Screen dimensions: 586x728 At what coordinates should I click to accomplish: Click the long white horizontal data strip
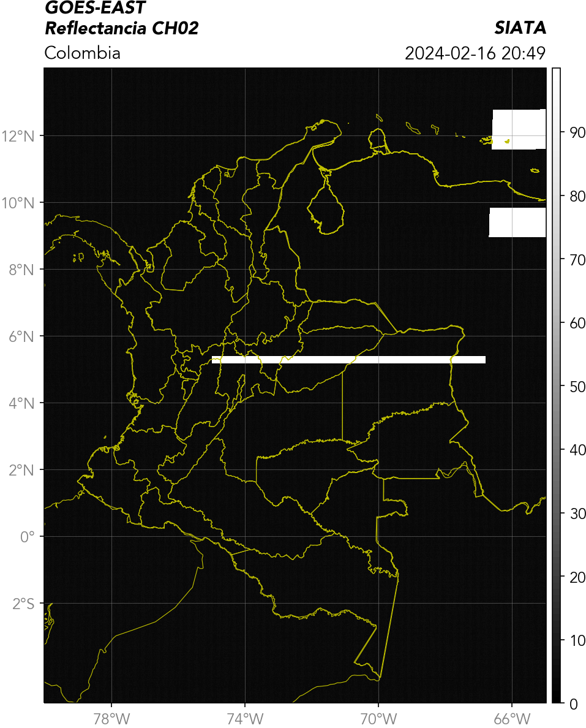pos(348,360)
